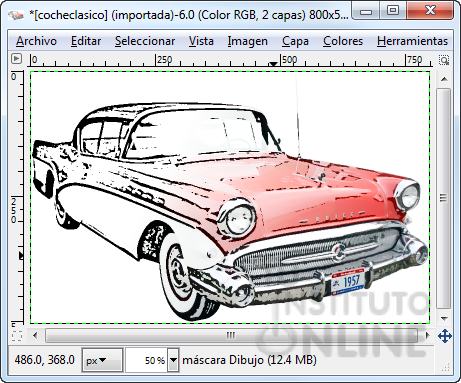The image size is (461, 383).
Task: Click the left scroll arrow on horizontal scrollbar
Action: coord(35,335)
